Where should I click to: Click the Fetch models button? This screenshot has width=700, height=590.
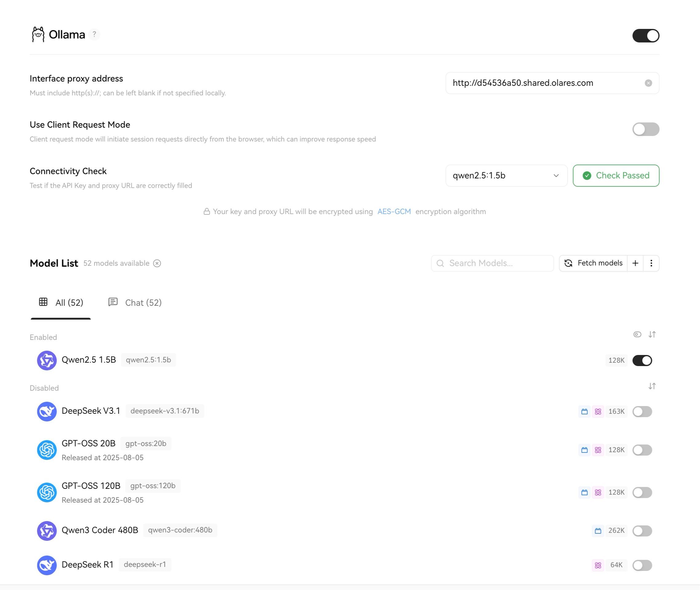pyautogui.click(x=593, y=263)
